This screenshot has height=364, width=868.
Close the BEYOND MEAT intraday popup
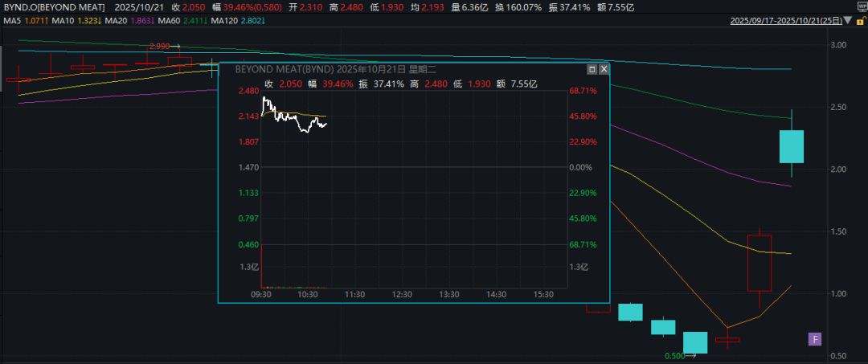[604, 70]
